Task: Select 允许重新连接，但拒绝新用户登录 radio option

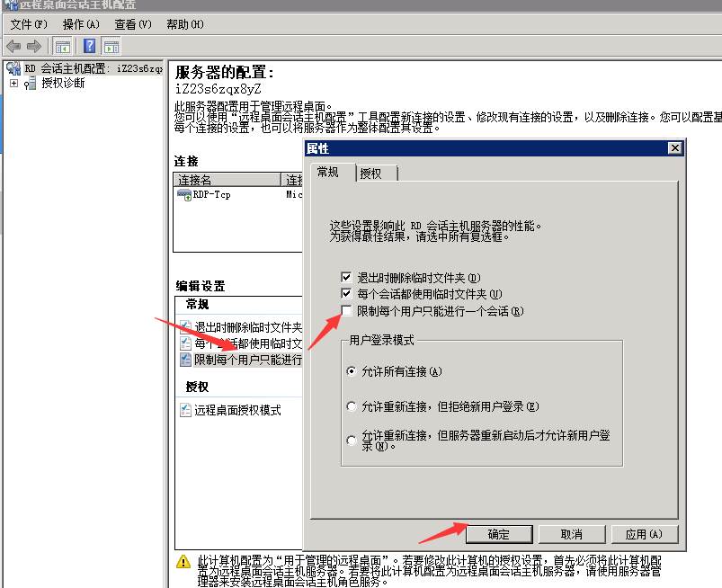Action: [x=352, y=406]
